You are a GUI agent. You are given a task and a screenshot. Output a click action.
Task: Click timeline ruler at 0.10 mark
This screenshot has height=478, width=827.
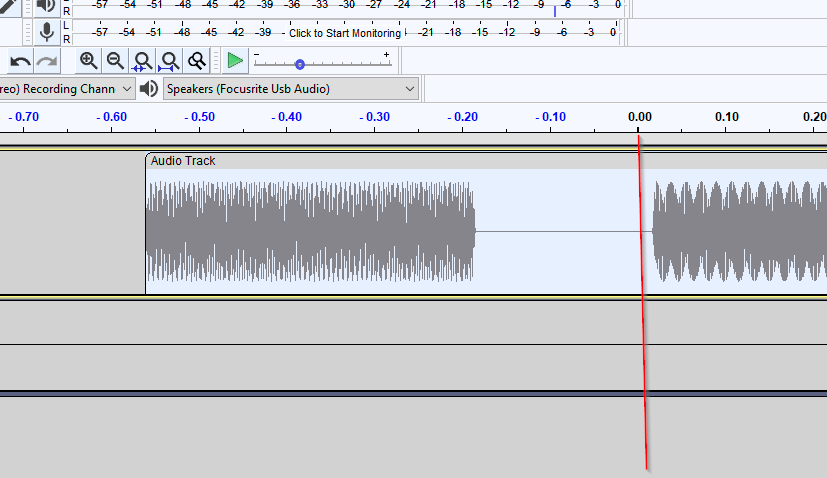tap(727, 117)
